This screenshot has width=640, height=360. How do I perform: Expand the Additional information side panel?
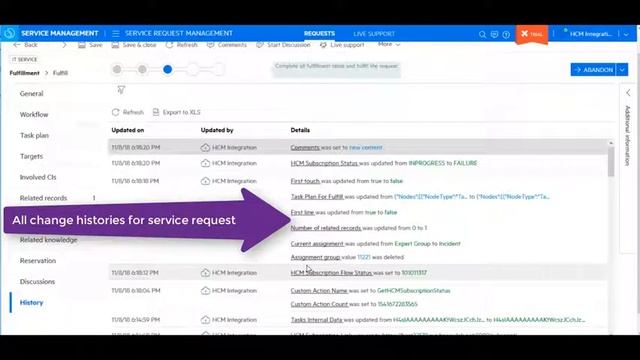628,93
